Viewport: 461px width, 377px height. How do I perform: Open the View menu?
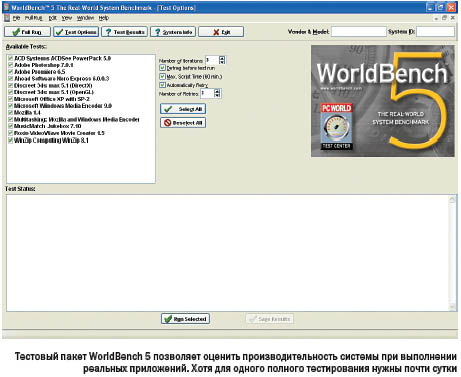[67, 18]
